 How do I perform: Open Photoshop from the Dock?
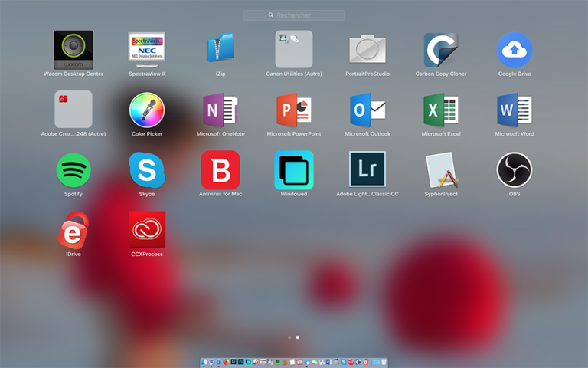click(x=240, y=362)
